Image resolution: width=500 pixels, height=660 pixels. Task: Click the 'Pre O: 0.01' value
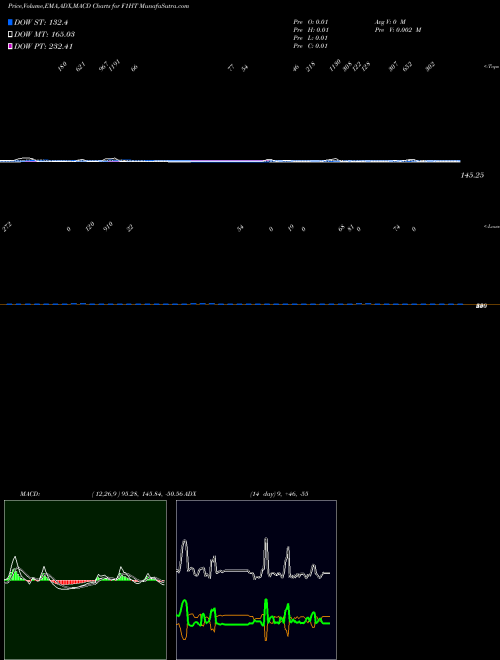coord(311,22)
